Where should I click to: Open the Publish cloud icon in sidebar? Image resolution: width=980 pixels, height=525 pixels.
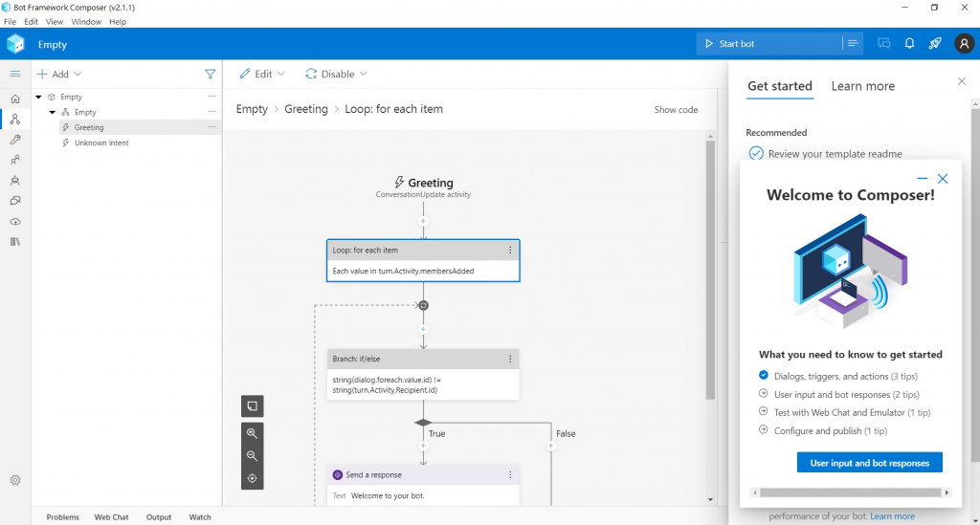point(15,222)
